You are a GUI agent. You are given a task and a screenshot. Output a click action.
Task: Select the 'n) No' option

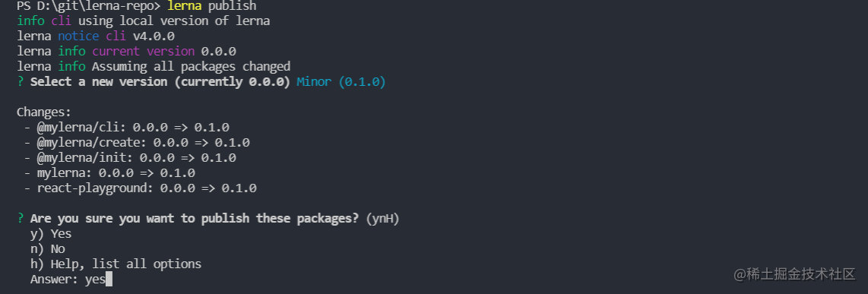click(x=48, y=248)
